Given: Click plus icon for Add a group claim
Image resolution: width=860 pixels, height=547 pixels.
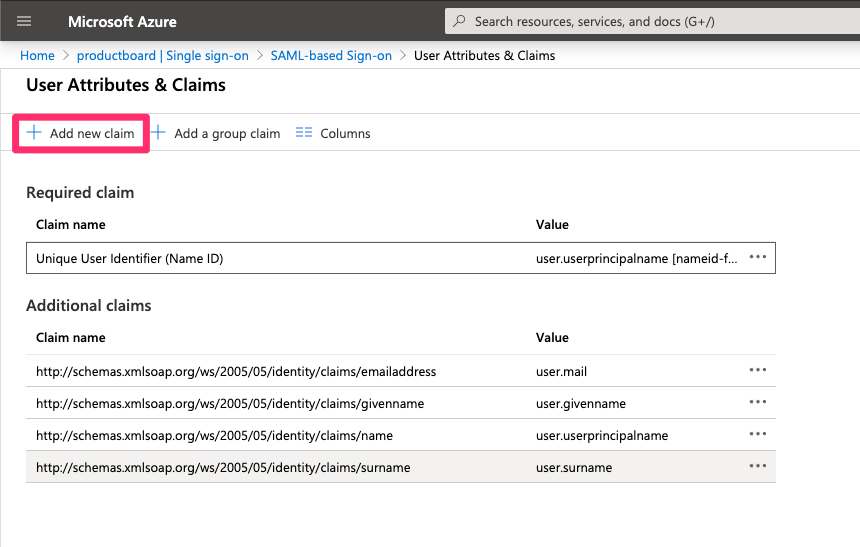Looking at the screenshot, I should (x=158, y=133).
